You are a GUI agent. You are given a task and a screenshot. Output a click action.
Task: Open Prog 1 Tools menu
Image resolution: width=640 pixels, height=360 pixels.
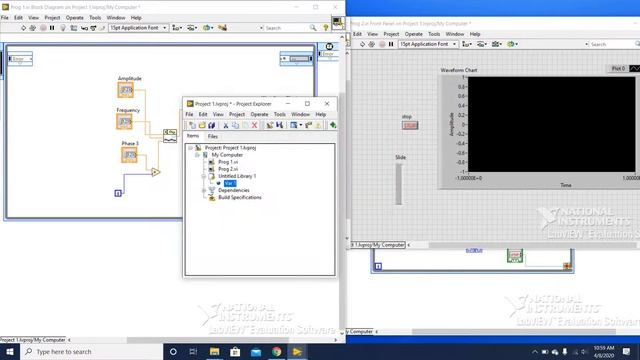pos(95,18)
